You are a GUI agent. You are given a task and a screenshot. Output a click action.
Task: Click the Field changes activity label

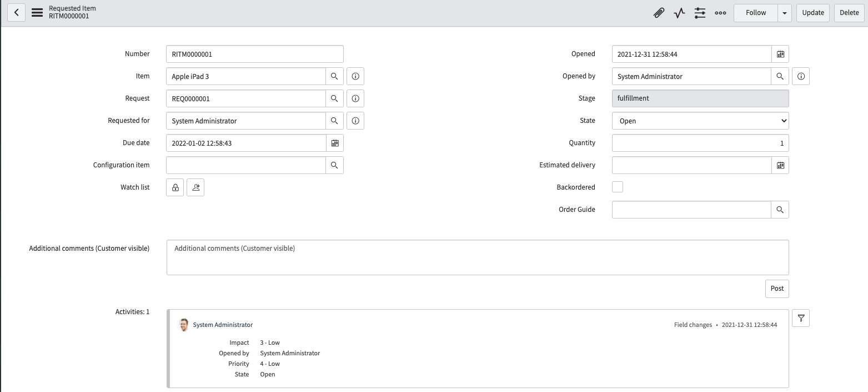[693, 325]
